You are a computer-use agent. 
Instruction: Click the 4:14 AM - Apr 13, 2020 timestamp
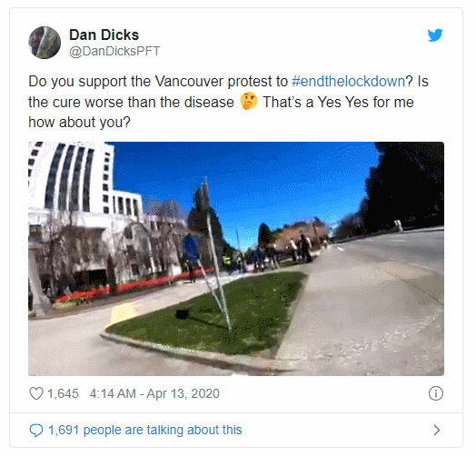pos(154,393)
